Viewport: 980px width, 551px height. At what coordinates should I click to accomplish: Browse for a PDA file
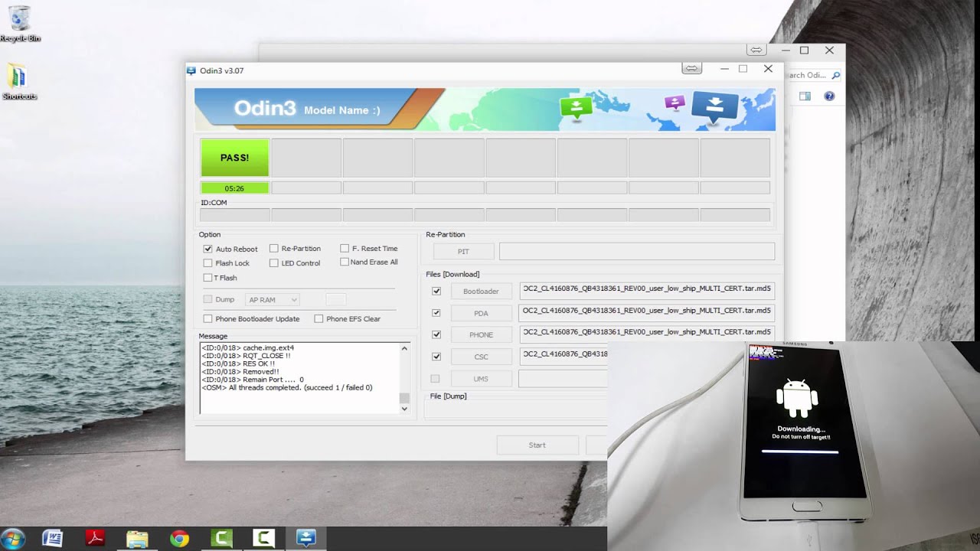coord(481,313)
